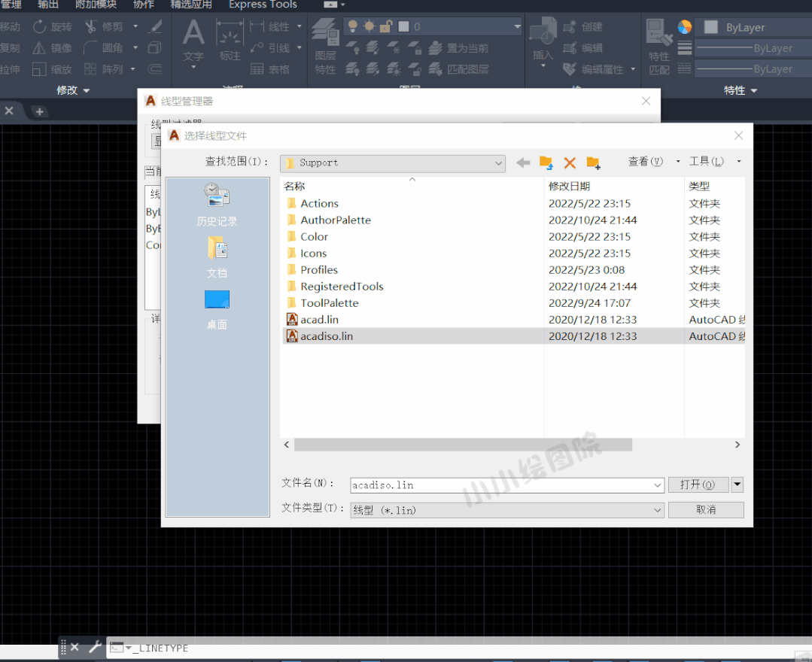Image resolution: width=812 pixels, height=662 pixels.
Task: Add a new drawing tab with plus
Action: tap(39, 111)
